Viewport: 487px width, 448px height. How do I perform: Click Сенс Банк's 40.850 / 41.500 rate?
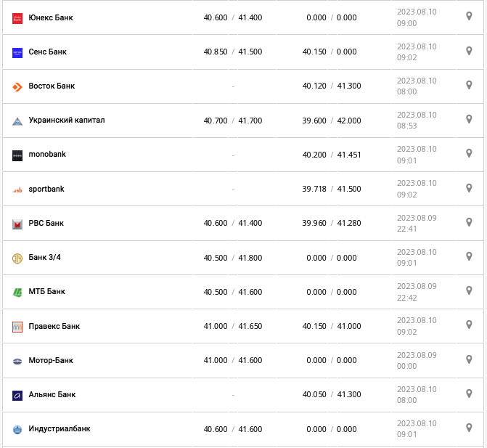pyautogui.click(x=233, y=52)
